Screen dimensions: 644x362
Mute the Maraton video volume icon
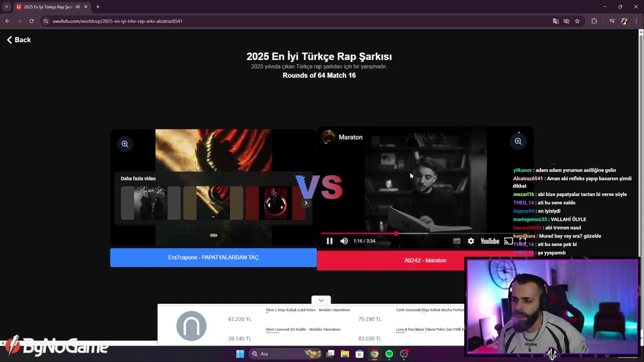(344, 241)
